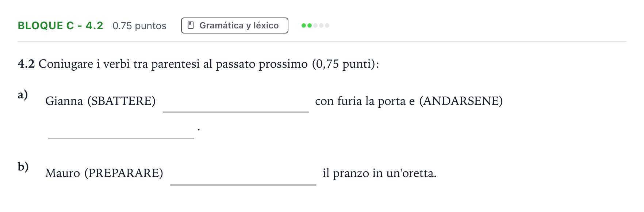Viewport: 644px width, 212px height.
Task: Click the verb prompt (PREPARARE)
Action: pos(124,173)
